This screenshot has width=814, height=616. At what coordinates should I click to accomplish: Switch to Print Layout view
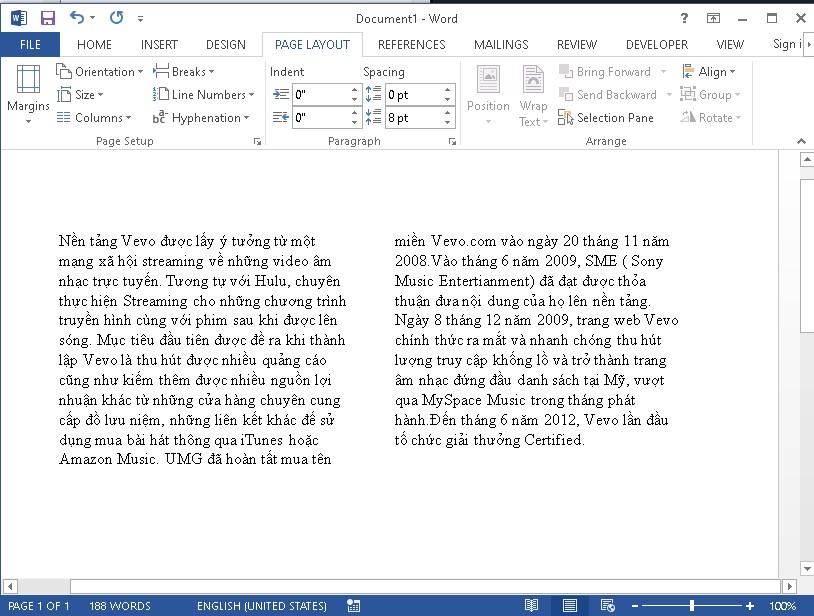pyautogui.click(x=569, y=606)
